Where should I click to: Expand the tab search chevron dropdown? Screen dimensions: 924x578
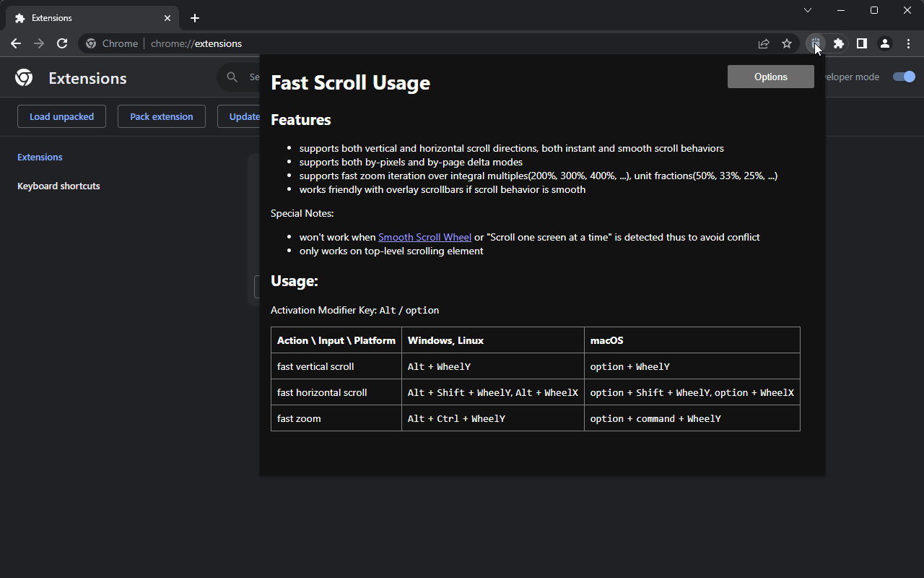808,10
